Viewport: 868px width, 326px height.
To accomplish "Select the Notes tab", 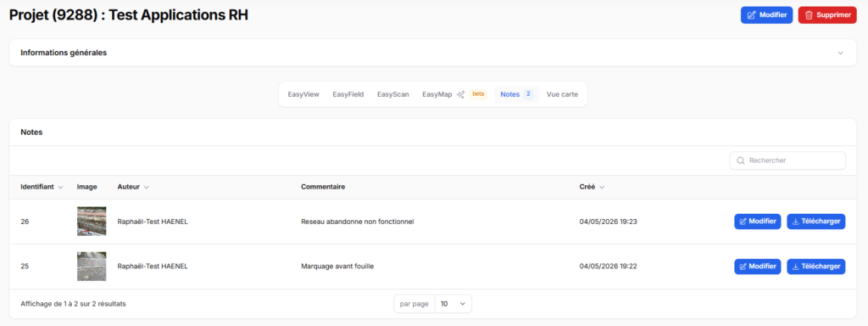I will pos(516,94).
